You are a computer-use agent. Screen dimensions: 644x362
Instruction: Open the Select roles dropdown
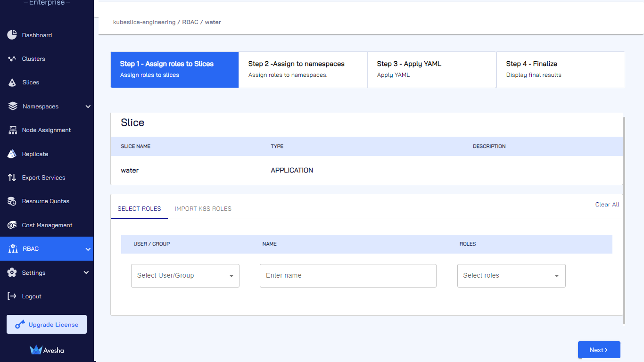[512, 276]
